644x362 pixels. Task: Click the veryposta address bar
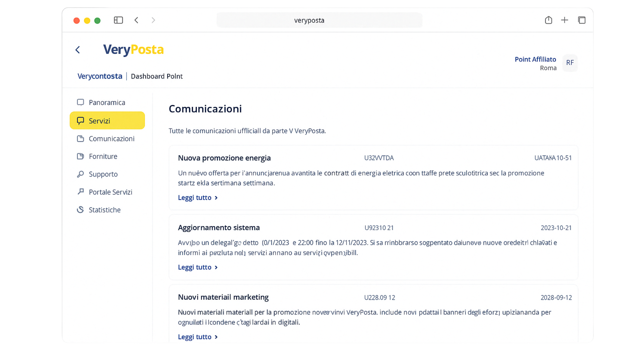319,20
